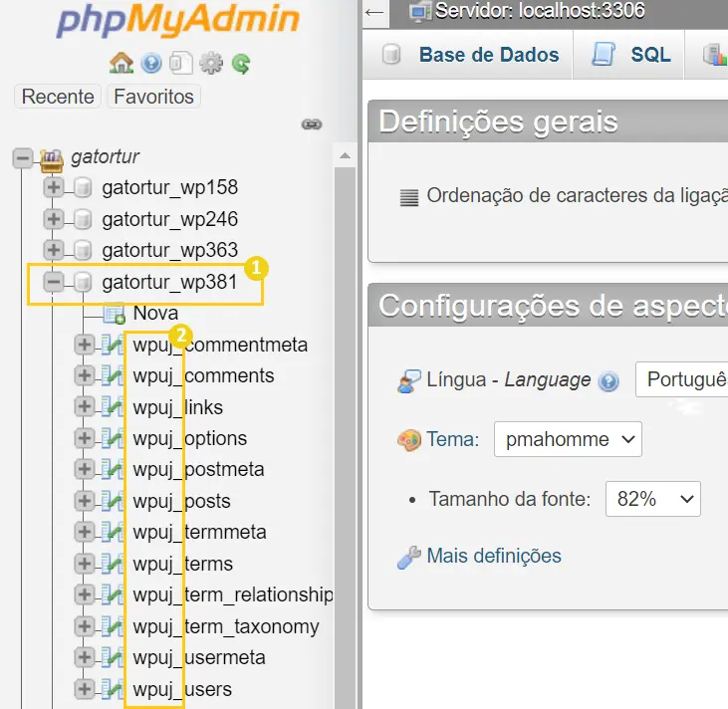The height and width of the screenshot is (709, 728).
Task: Open the gatortur_wp246 database link
Action: click(x=170, y=219)
